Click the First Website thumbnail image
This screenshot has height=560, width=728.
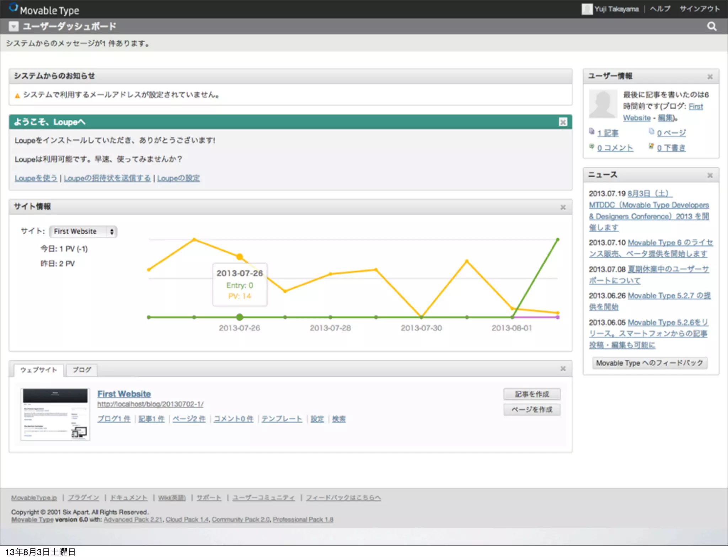point(55,414)
